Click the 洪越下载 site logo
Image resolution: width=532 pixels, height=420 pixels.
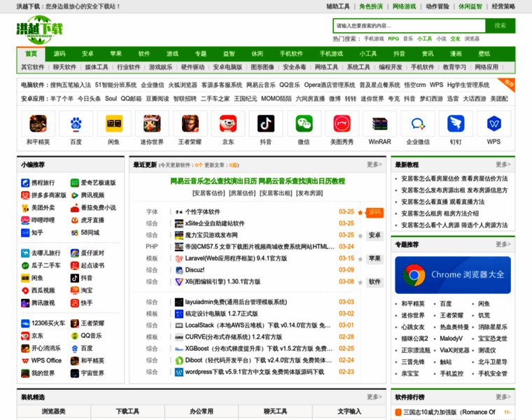[40, 30]
